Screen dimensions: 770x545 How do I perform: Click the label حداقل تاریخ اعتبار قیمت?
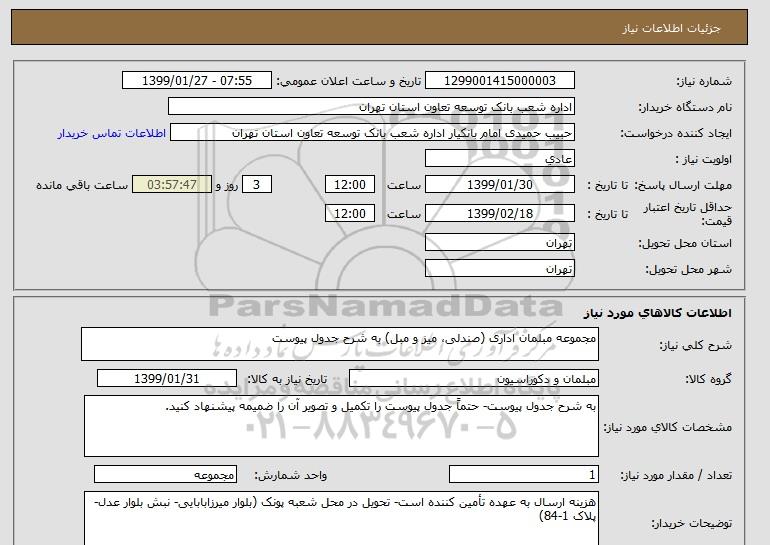tap(688, 214)
